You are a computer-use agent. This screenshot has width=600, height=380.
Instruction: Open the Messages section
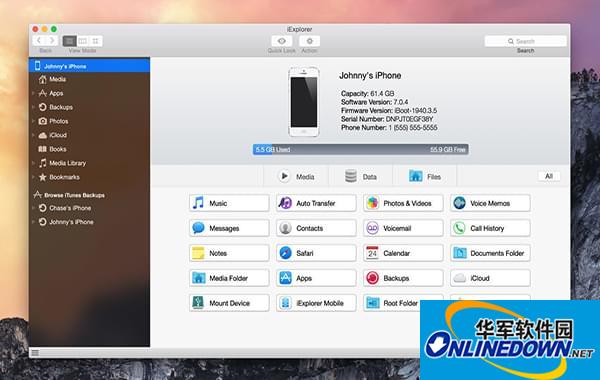click(x=229, y=228)
